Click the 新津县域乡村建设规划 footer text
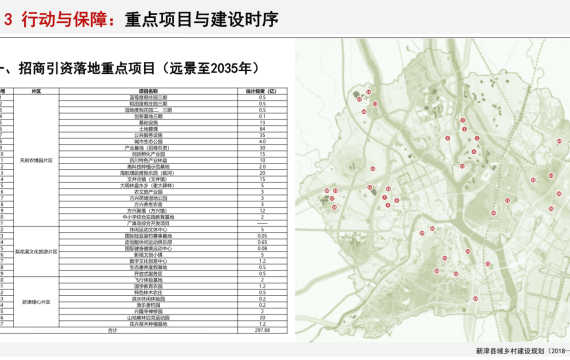Screen dimensions: 570x360 pyautogui.click(x=510, y=351)
